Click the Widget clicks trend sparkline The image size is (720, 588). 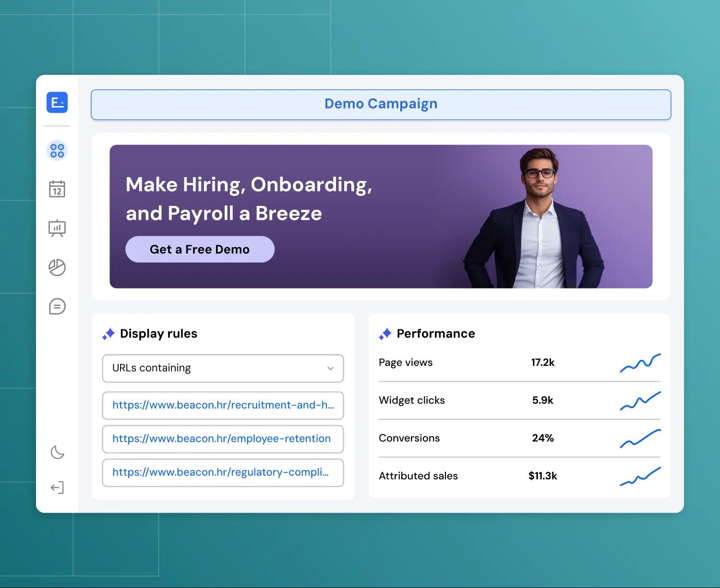pos(640,401)
